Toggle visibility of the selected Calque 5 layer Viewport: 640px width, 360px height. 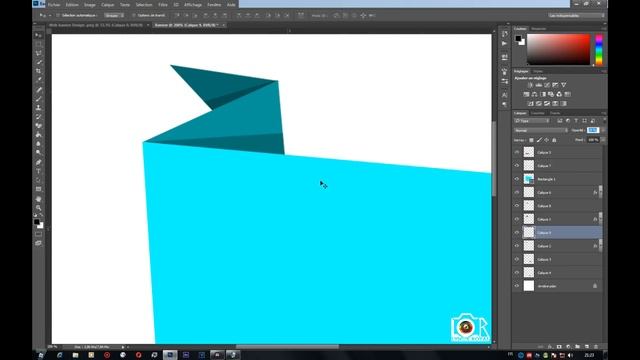(517, 232)
